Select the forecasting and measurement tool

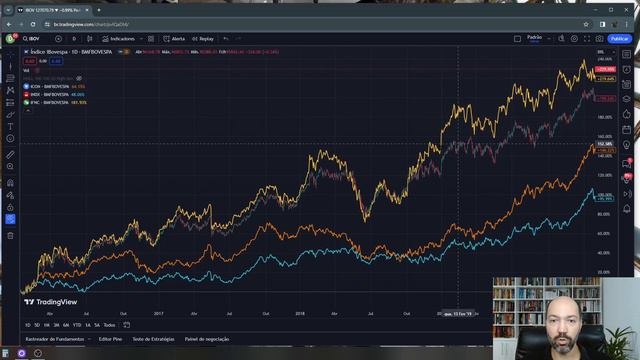(11, 102)
